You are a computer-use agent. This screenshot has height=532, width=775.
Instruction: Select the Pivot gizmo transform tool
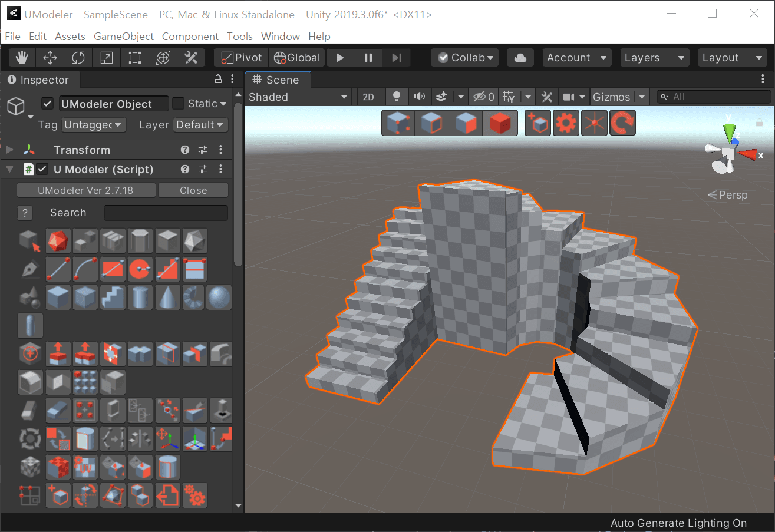coord(167,438)
